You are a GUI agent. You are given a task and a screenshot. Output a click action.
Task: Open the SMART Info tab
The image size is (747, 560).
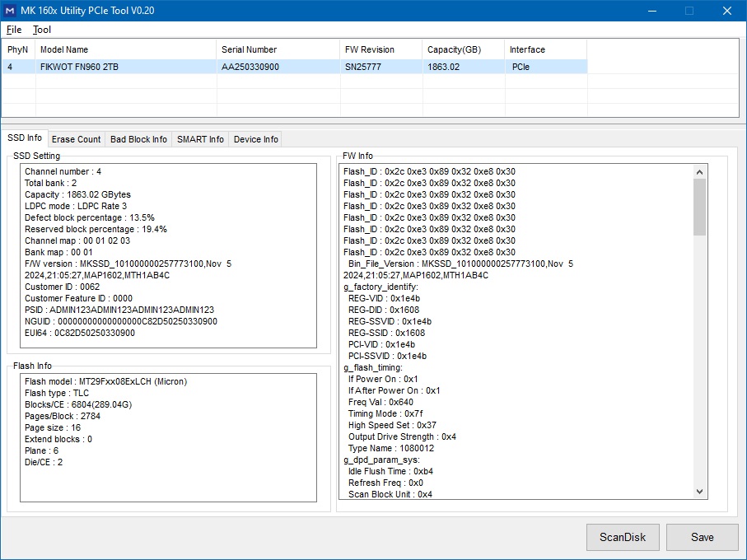point(200,139)
